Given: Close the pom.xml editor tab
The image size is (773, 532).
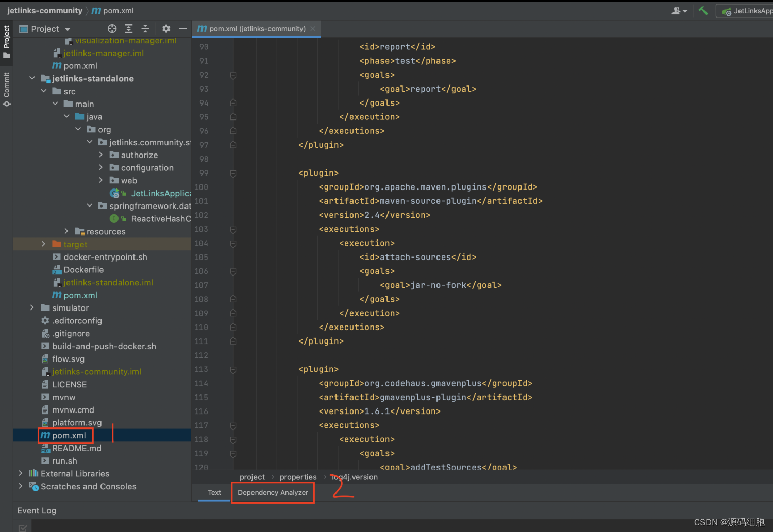Looking at the screenshot, I should point(313,29).
